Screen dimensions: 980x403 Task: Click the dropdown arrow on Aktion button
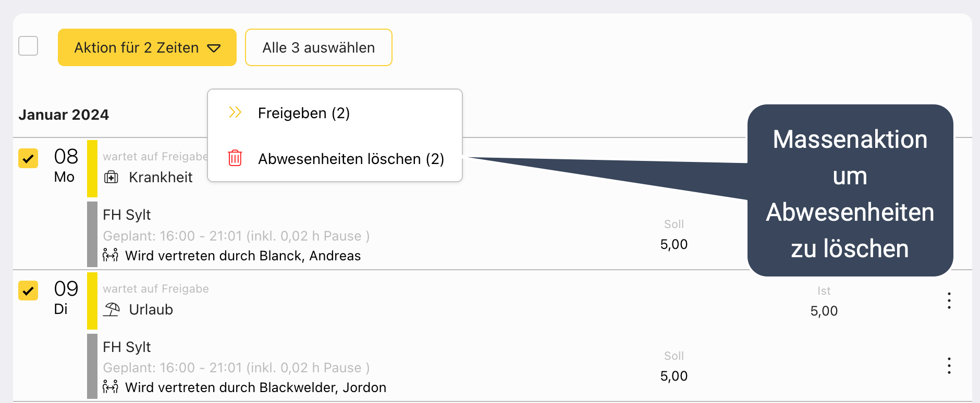point(214,48)
